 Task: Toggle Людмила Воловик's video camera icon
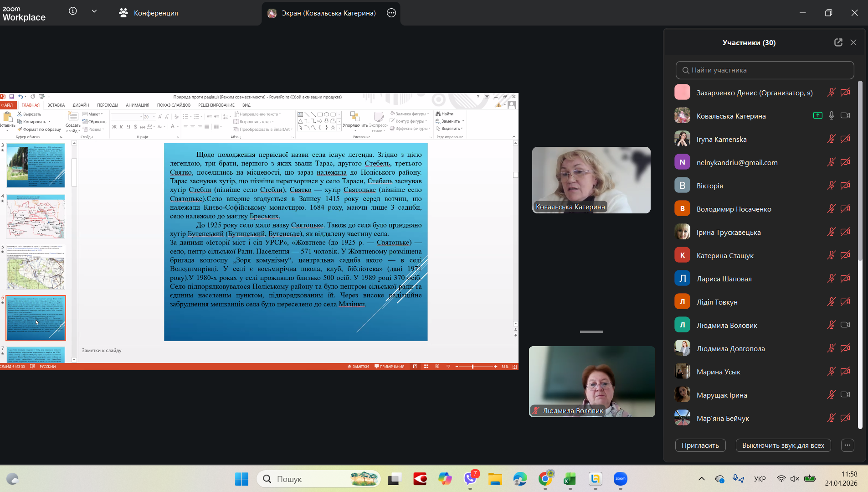point(845,325)
